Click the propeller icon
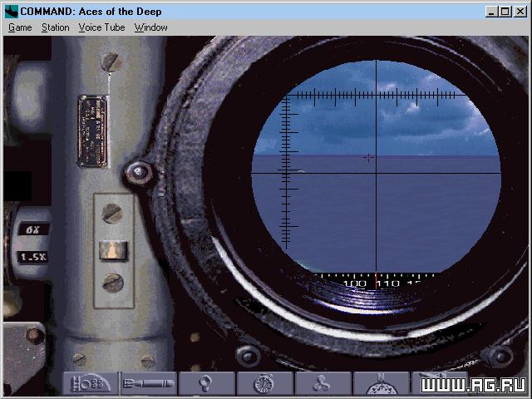The width and height of the screenshot is (532, 399). click(x=323, y=384)
